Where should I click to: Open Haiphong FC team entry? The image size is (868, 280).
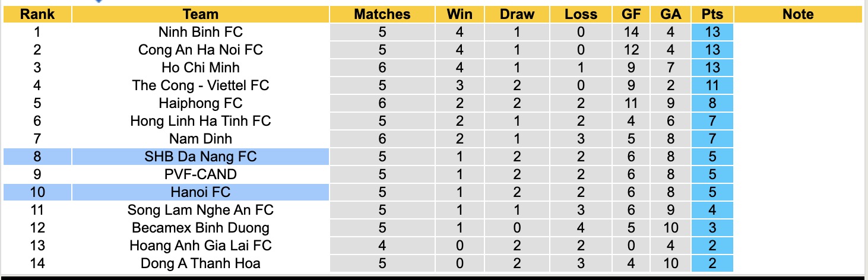pos(201,103)
